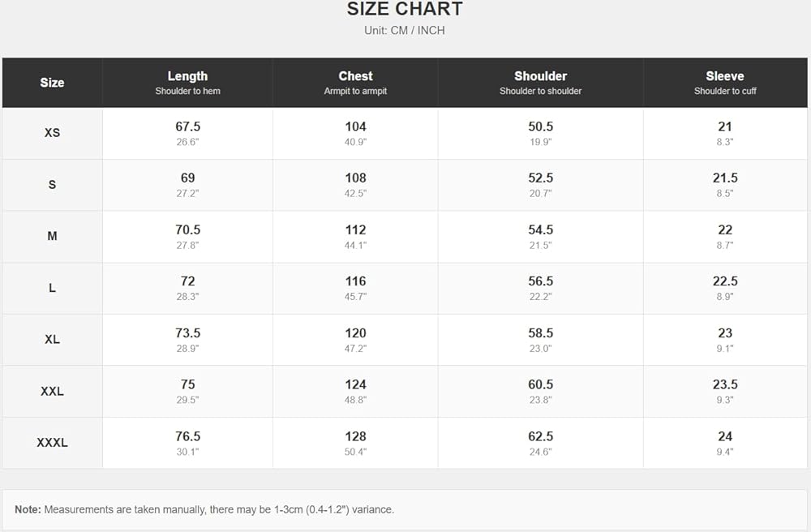This screenshot has width=811, height=532.
Task: Click the Size column header
Action: point(52,83)
